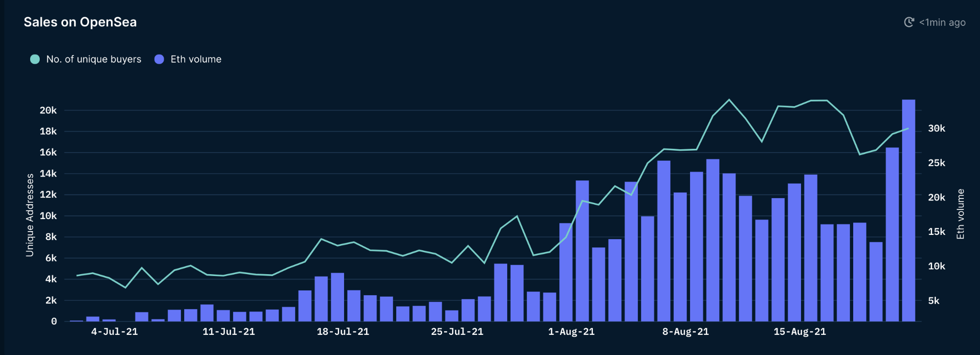Select the 18-Jul-21 date label

coord(343,332)
